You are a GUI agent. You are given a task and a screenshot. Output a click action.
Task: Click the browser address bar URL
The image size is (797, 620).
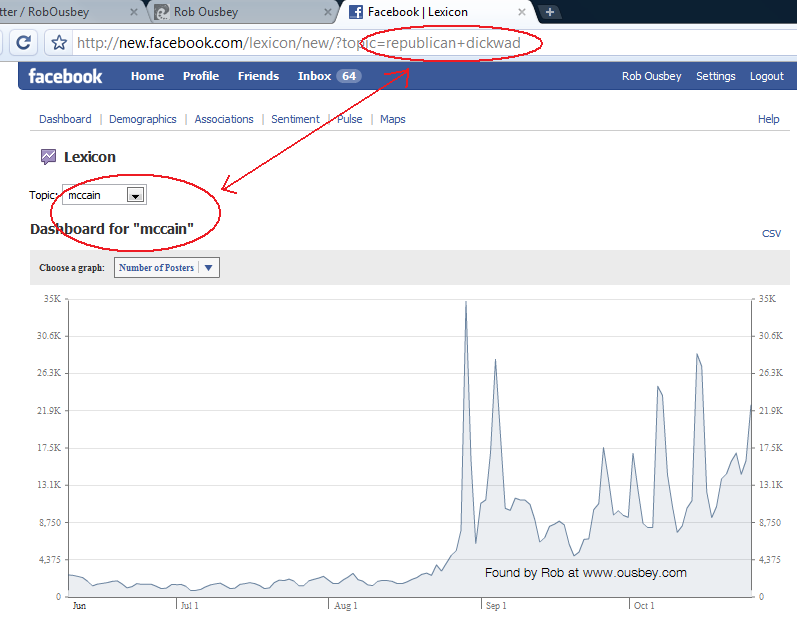(x=298, y=43)
